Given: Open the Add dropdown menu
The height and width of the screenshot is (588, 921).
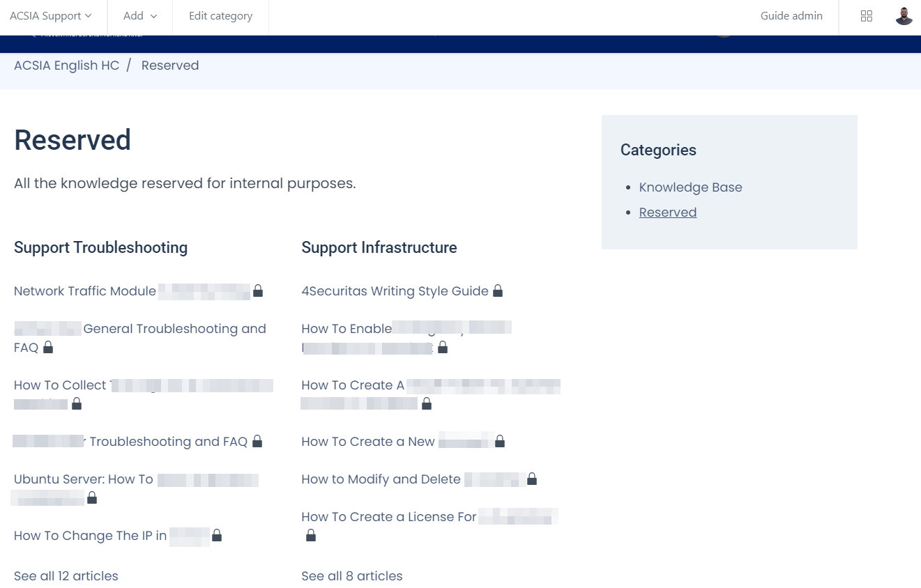Looking at the screenshot, I should [x=140, y=16].
